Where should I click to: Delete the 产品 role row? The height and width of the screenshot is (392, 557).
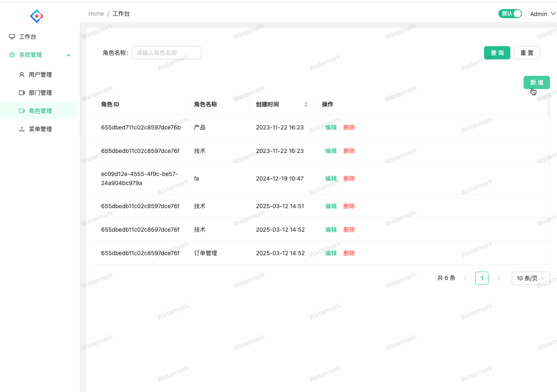349,127
